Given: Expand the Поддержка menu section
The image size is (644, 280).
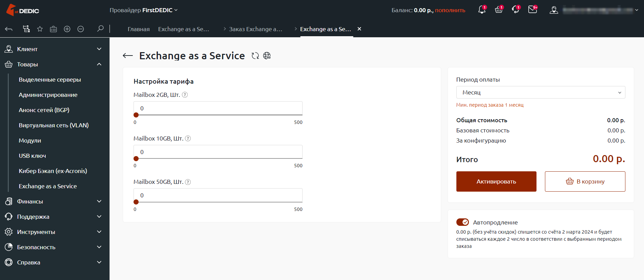Looking at the screenshot, I should (55, 217).
